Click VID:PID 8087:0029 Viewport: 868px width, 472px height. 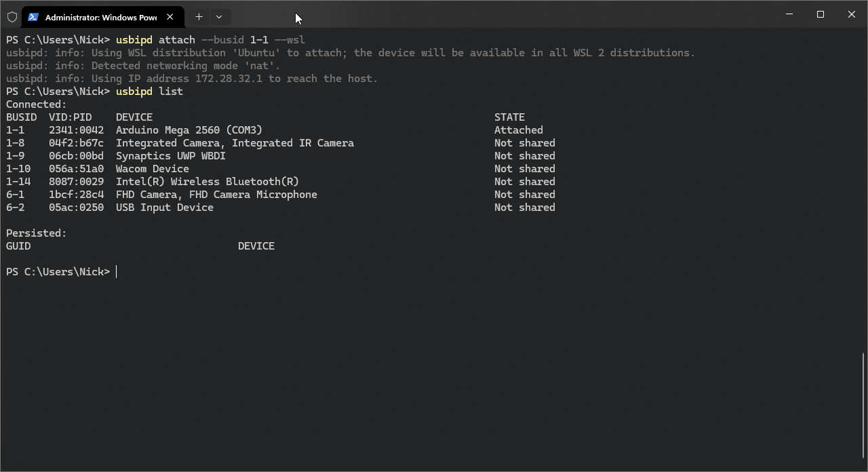click(x=76, y=182)
